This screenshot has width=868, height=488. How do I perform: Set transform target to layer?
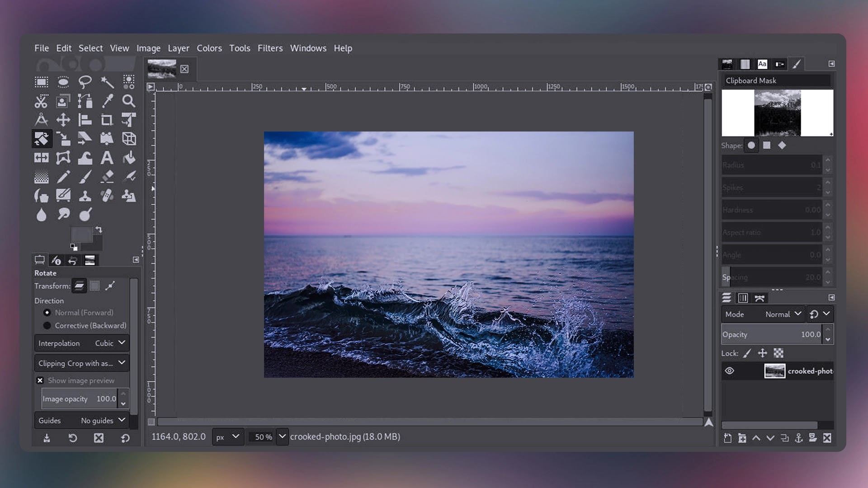[x=79, y=286]
